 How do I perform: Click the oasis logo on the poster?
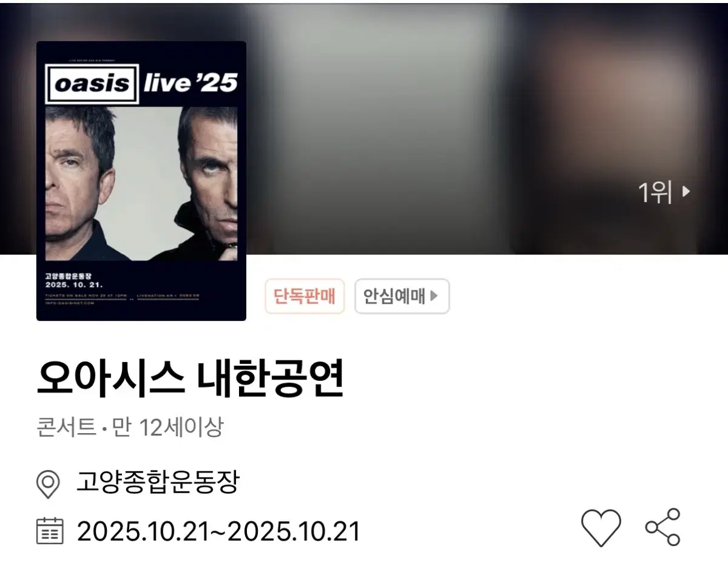[92, 84]
